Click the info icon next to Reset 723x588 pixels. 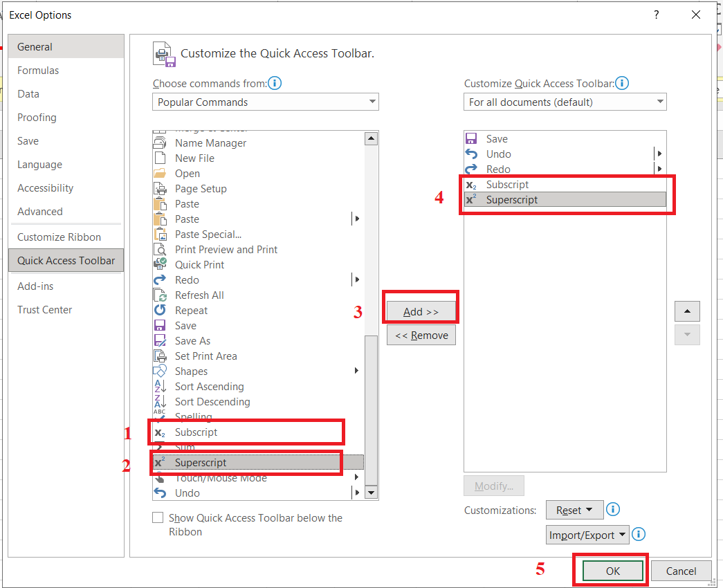(x=613, y=510)
